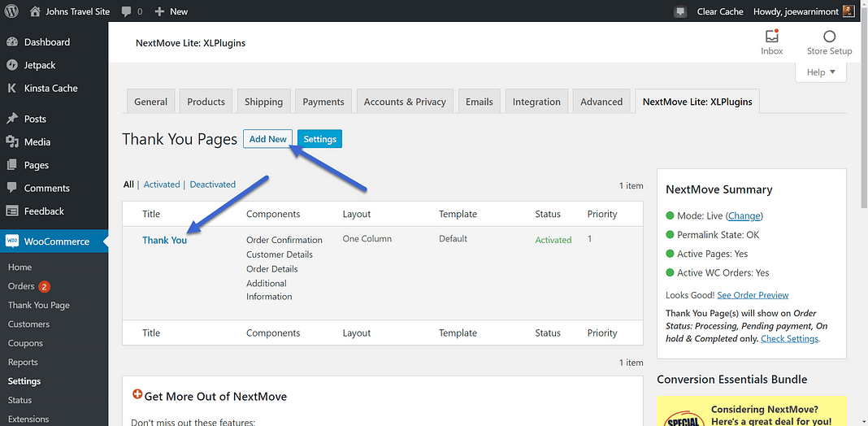Click the Media sidebar icon
Screen dimensions: 868x426
tap(11, 141)
